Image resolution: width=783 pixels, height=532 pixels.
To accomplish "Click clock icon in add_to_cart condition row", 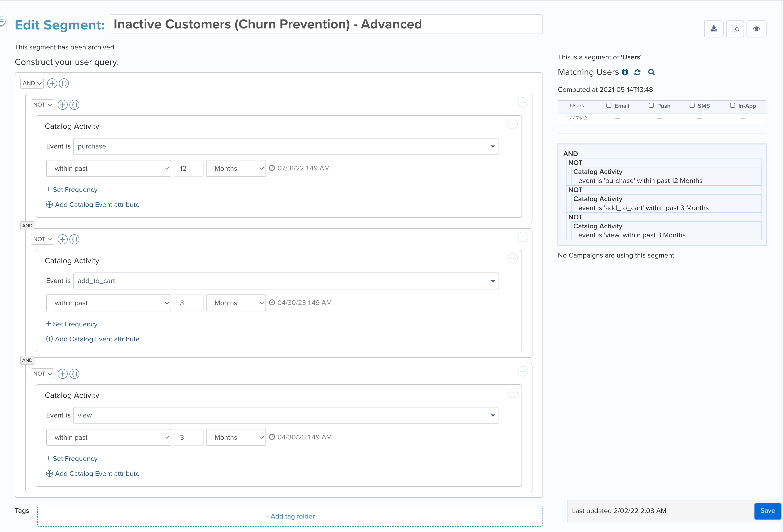I will coord(272,303).
